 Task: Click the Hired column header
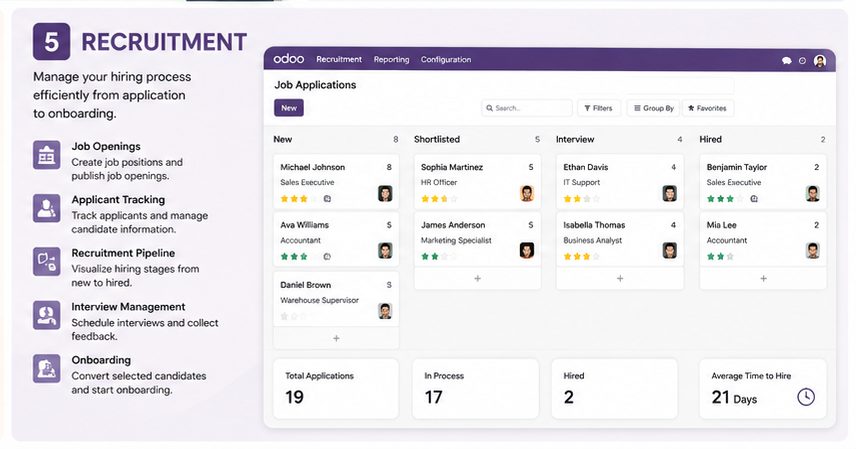click(x=711, y=139)
